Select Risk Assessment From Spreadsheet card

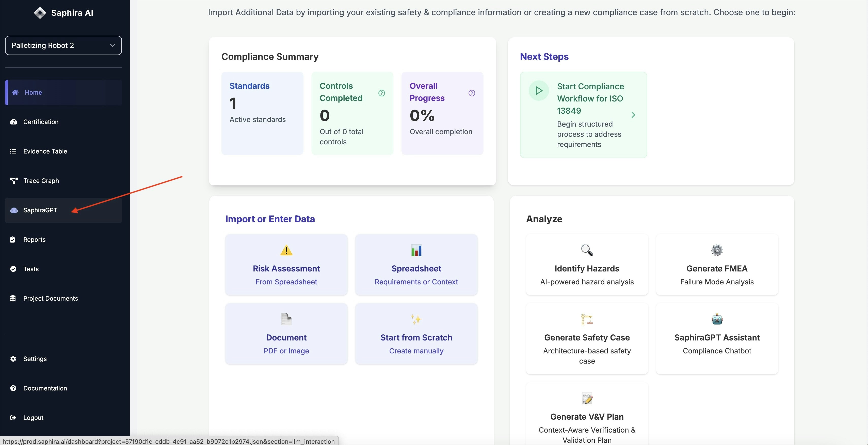coord(286,265)
